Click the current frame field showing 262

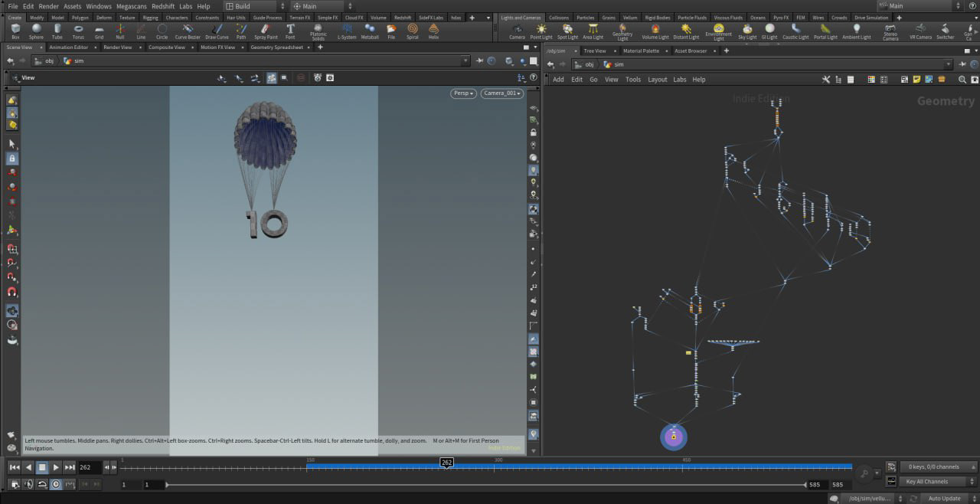click(90, 467)
